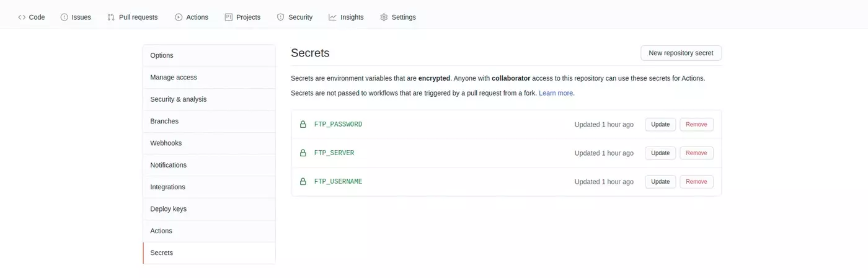Follow the Learn more link

(x=556, y=93)
